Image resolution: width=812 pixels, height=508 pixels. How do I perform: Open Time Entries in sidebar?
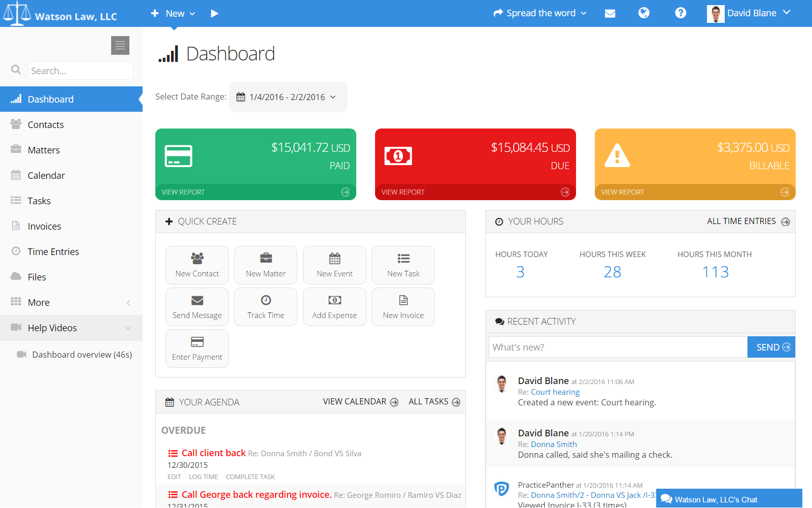point(71,251)
